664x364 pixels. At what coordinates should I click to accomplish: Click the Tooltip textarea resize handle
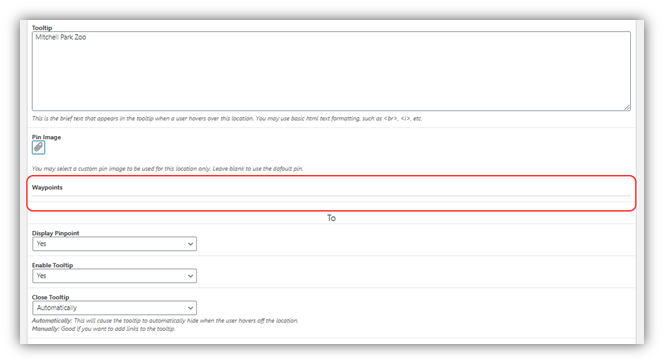627,108
